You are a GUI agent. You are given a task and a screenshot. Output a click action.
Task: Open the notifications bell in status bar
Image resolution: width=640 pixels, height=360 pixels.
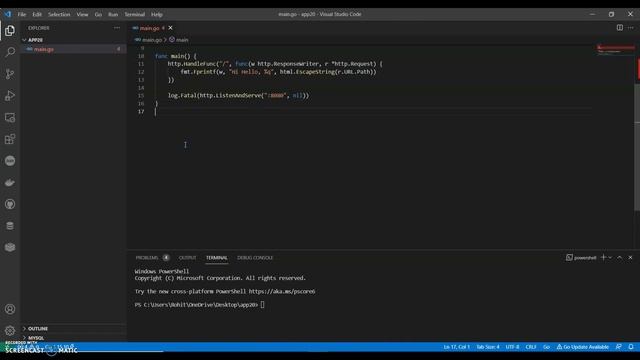point(631,347)
